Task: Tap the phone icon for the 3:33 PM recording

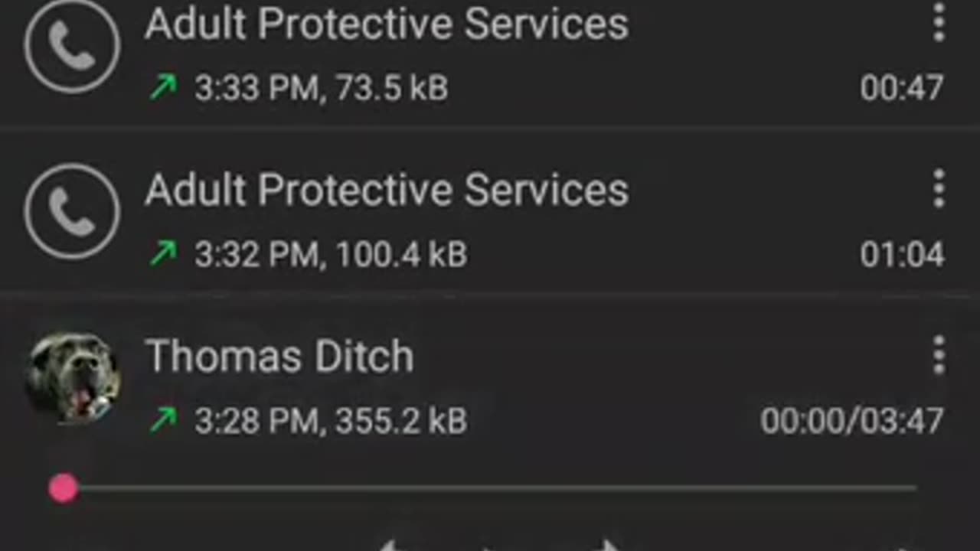Action: (x=72, y=46)
